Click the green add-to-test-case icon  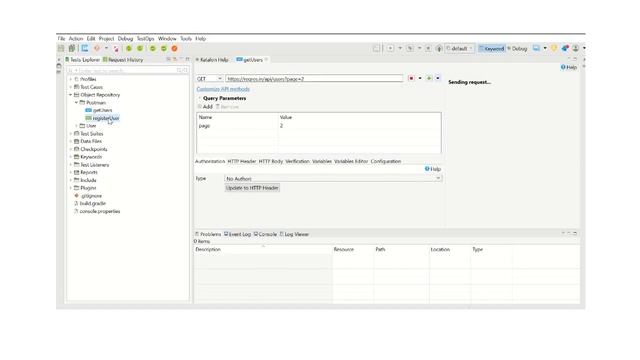(x=429, y=78)
